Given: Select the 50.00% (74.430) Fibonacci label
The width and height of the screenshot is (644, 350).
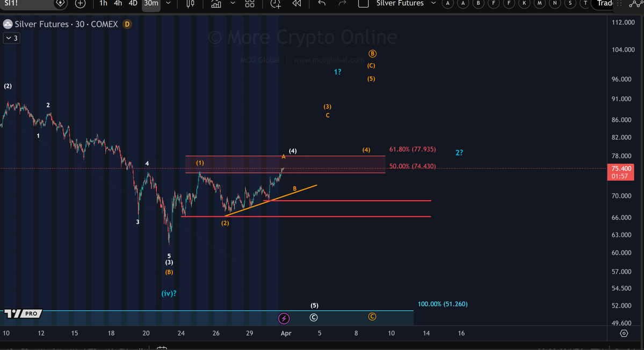Looking at the screenshot, I should coord(413,166).
